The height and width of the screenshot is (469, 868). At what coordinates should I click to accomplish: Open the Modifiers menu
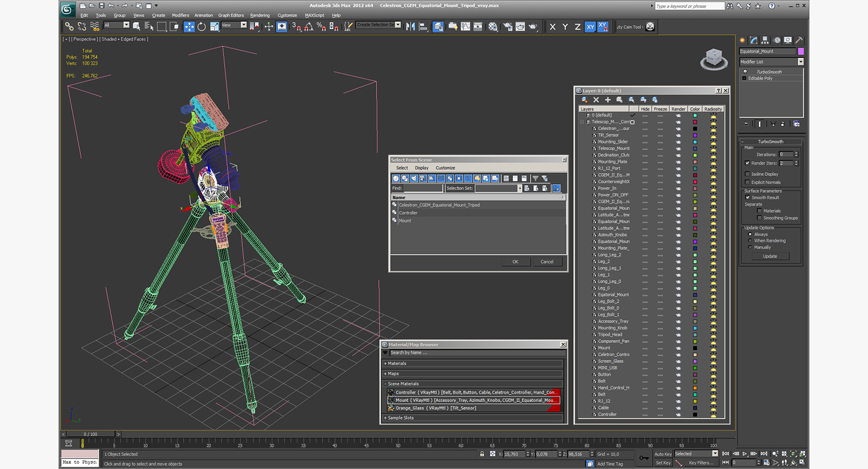click(x=180, y=15)
